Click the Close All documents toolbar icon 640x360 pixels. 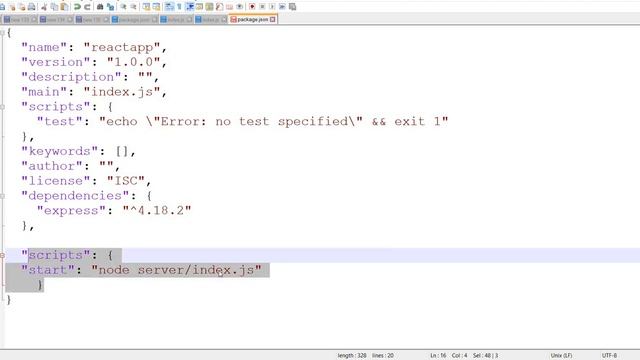[22, 7]
